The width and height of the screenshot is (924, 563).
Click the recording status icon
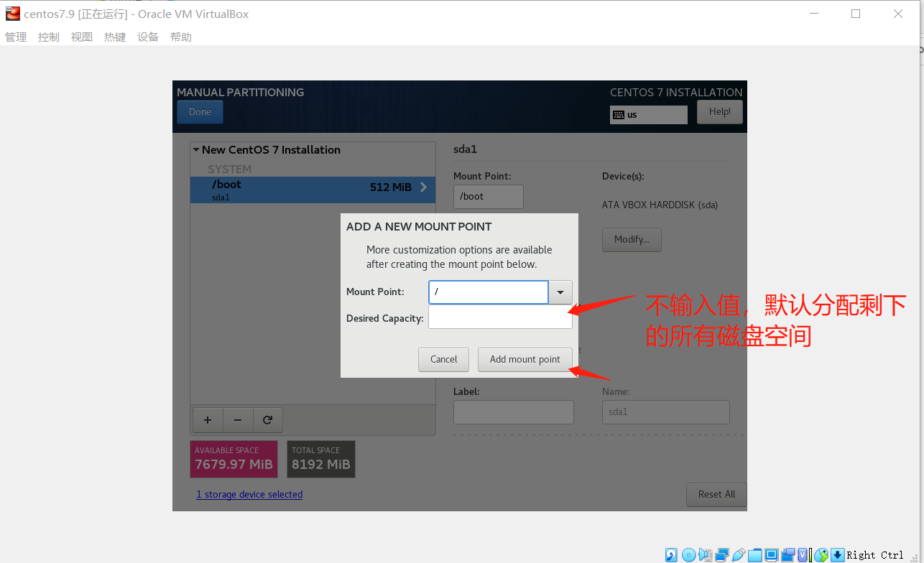point(788,555)
